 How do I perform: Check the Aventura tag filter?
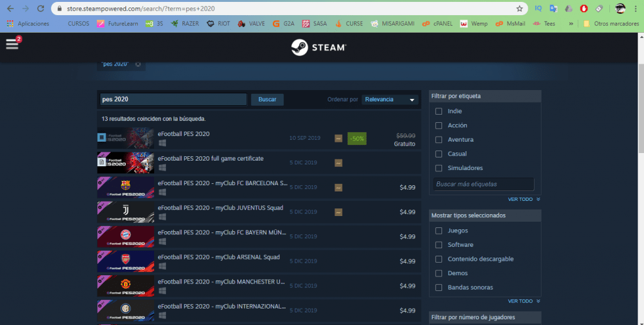pyautogui.click(x=438, y=139)
